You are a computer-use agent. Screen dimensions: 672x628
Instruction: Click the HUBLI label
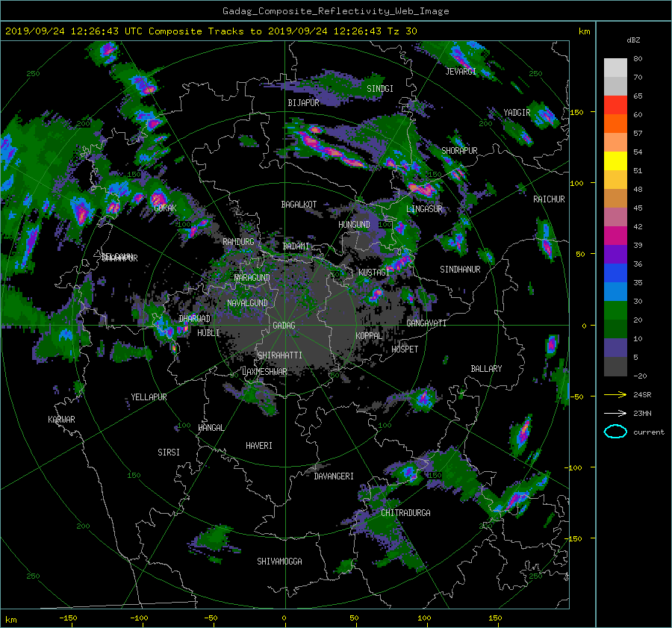(208, 333)
